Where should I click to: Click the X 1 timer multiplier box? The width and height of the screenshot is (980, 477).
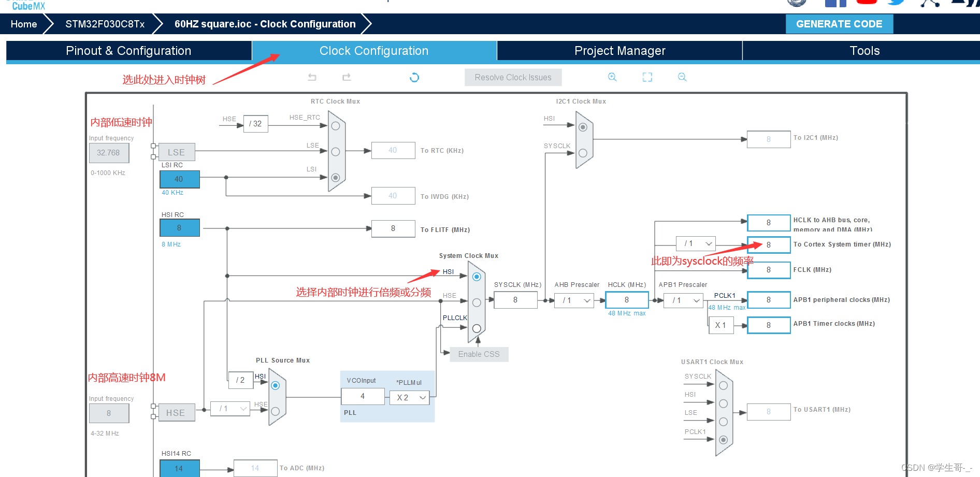[x=721, y=325]
